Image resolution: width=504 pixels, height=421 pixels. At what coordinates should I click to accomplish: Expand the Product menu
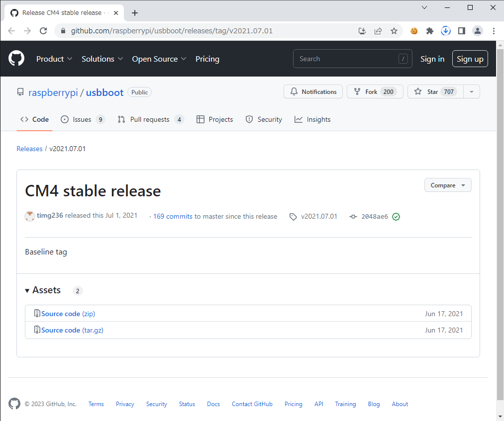pyautogui.click(x=54, y=59)
